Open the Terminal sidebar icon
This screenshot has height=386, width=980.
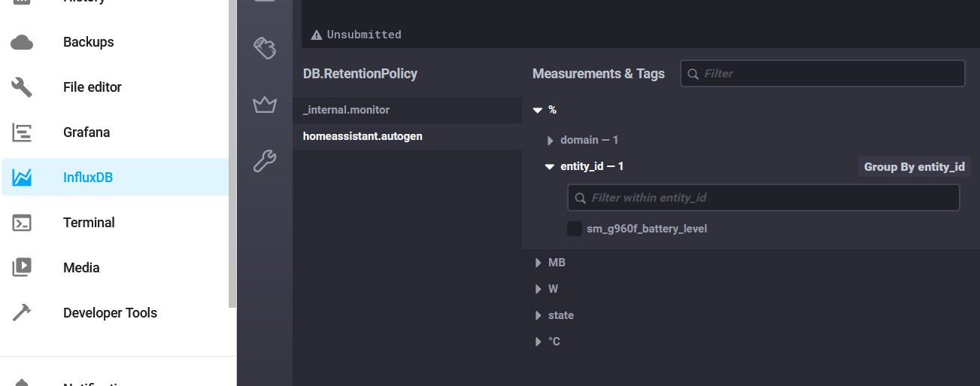[22, 223]
